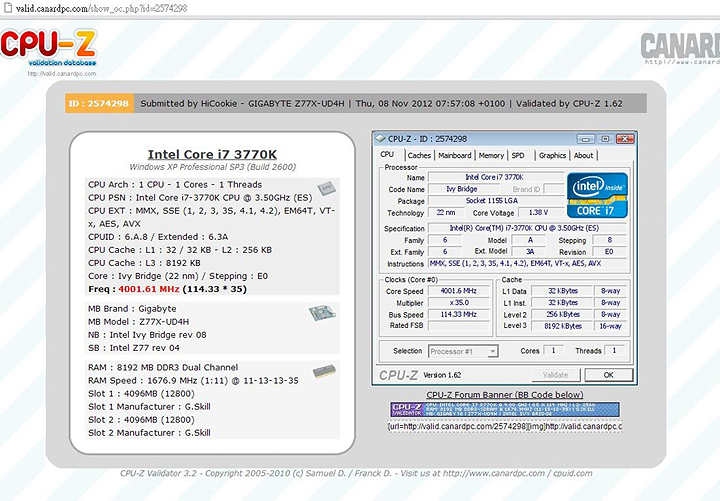Click the valid.canardpc.com link under logo
The width and height of the screenshot is (720, 501).
point(62,73)
